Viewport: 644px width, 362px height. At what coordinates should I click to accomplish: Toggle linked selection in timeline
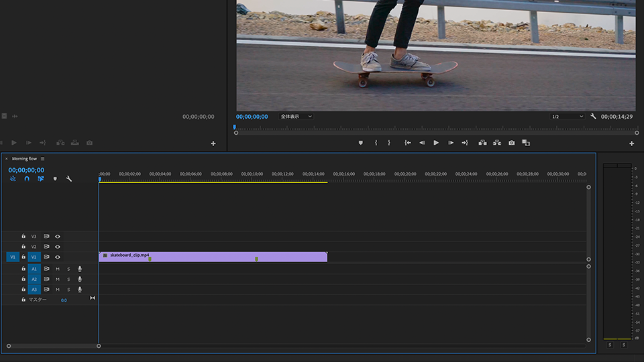click(x=40, y=179)
